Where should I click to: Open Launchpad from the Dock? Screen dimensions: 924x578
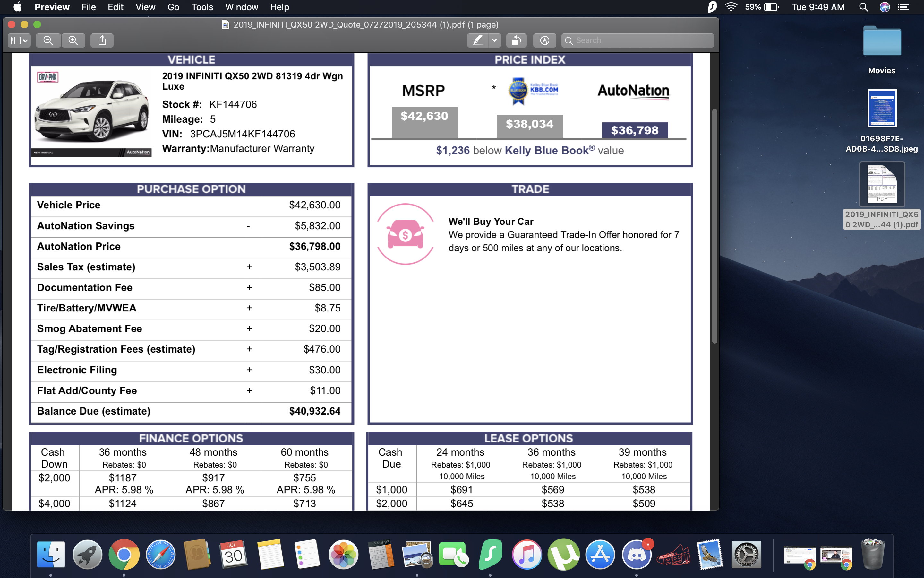[x=88, y=554]
